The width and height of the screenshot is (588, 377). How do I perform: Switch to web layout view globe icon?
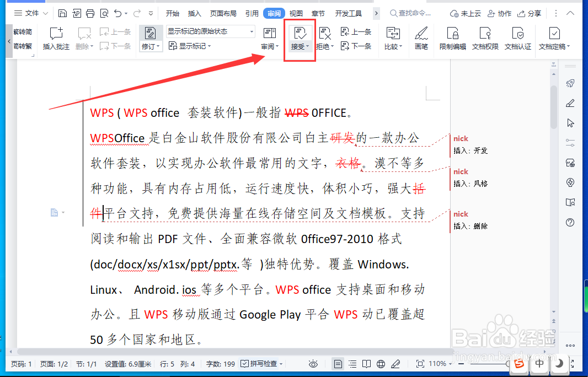point(381,364)
